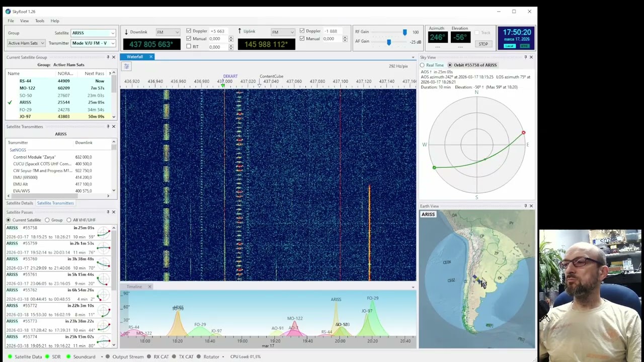Screen dimensions: 644x362
Task: Pin the Sky View panel
Action: pyautogui.click(x=525, y=57)
